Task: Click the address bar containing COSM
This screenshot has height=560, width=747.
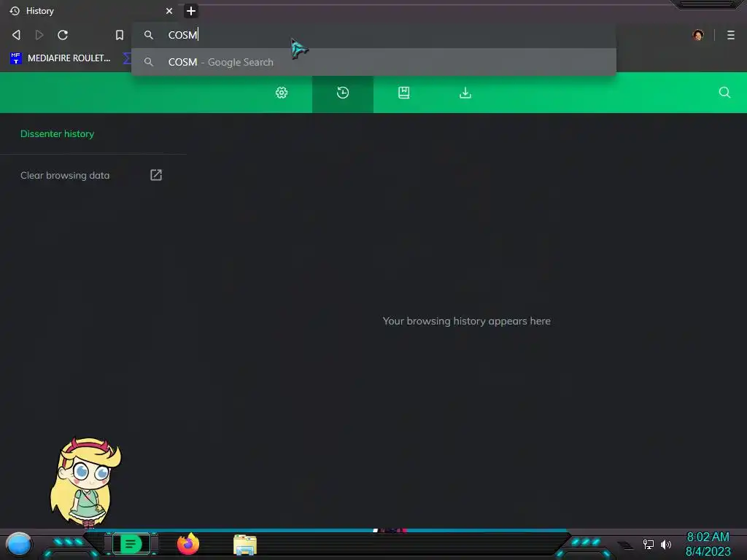Action: tap(374, 35)
